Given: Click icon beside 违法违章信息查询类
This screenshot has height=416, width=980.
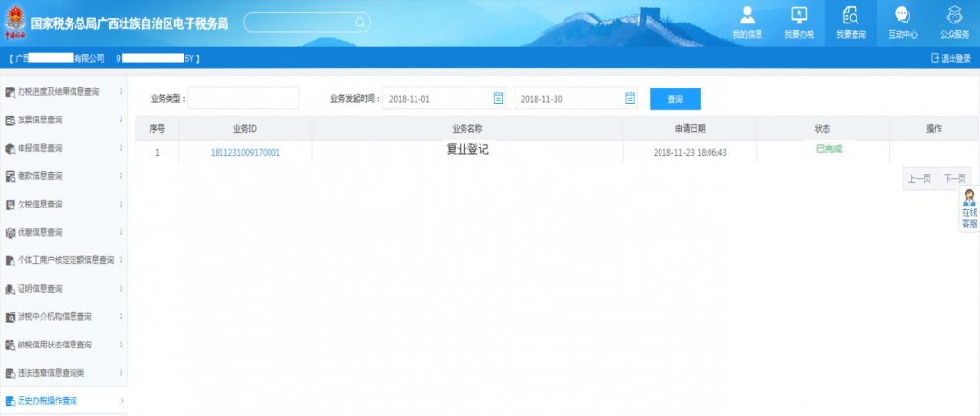Looking at the screenshot, I should 10,373.
